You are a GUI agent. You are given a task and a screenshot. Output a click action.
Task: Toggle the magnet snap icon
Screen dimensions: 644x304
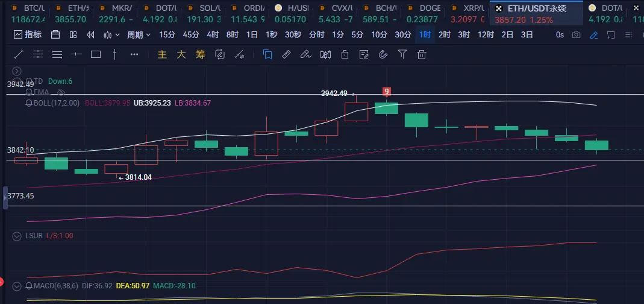383,54
